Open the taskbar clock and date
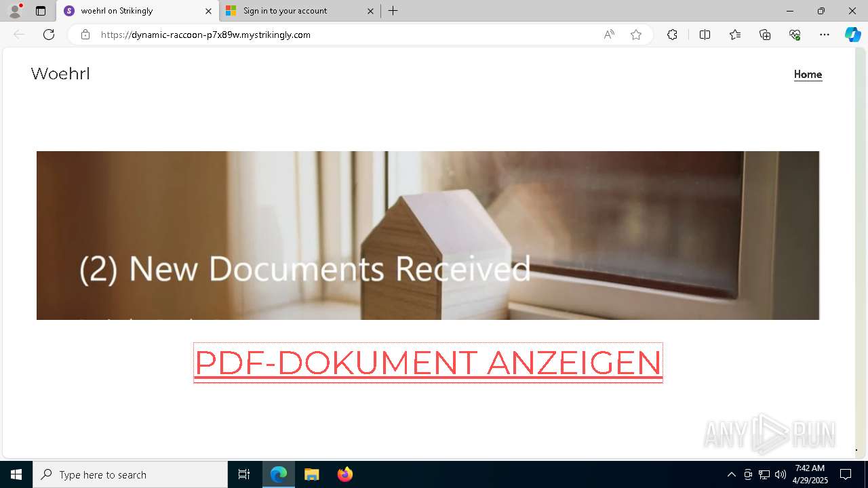The image size is (868, 488). (x=810, y=474)
